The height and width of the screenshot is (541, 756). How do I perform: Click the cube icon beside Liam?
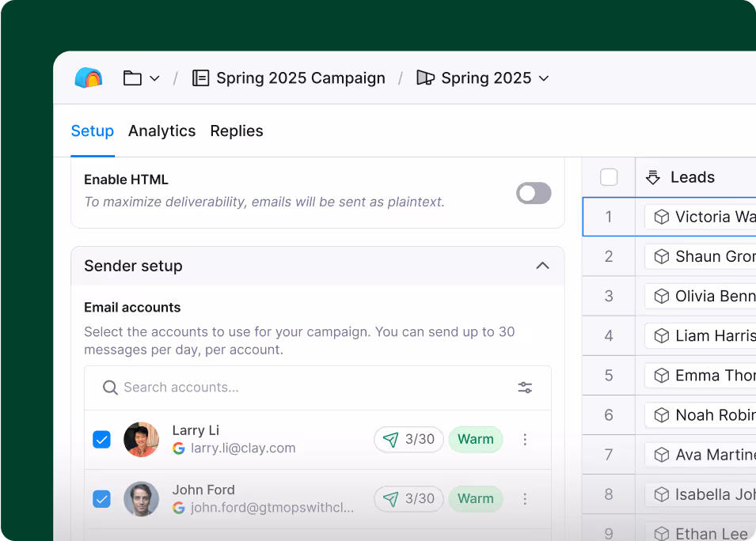tap(662, 336)
